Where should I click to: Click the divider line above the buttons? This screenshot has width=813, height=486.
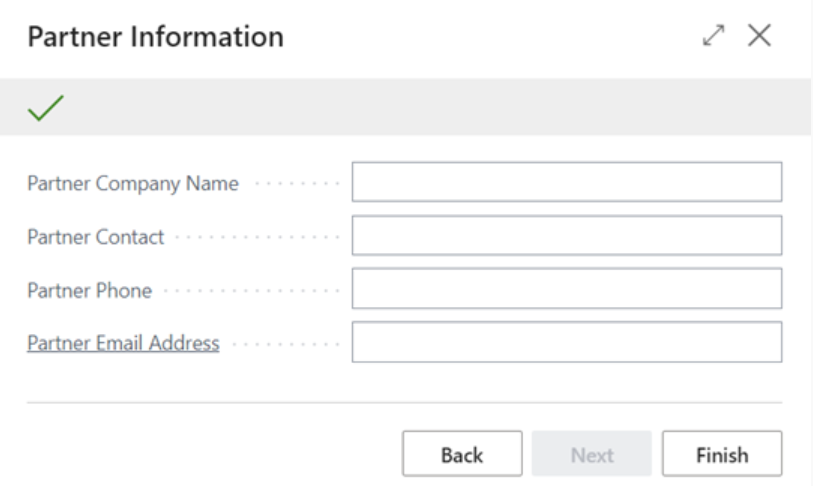(x=404, y=403)
